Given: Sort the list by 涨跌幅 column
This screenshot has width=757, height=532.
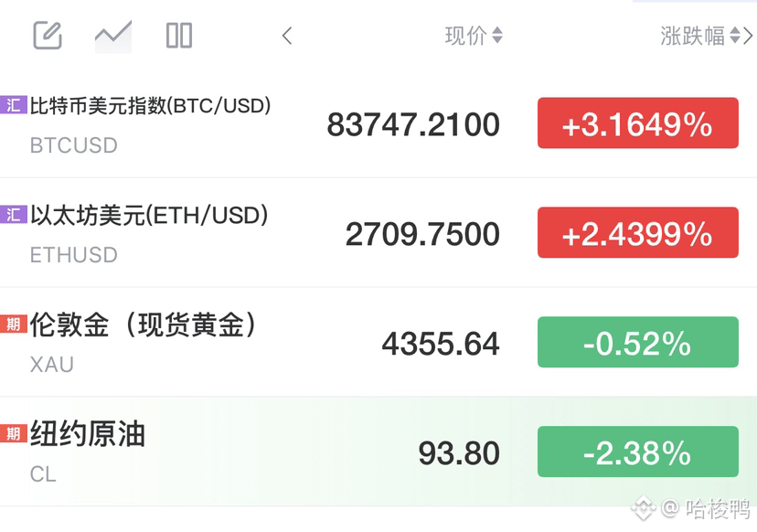Looking at the screenshot, I should 700,36.
